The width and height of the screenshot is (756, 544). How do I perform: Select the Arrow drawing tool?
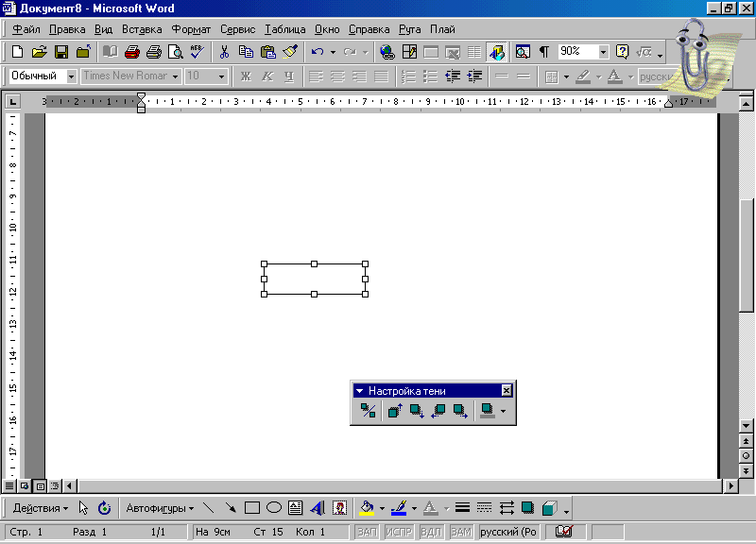pos(231,508)
